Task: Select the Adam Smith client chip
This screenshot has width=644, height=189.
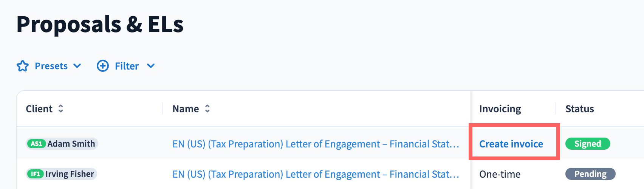Action: [71, 144]
